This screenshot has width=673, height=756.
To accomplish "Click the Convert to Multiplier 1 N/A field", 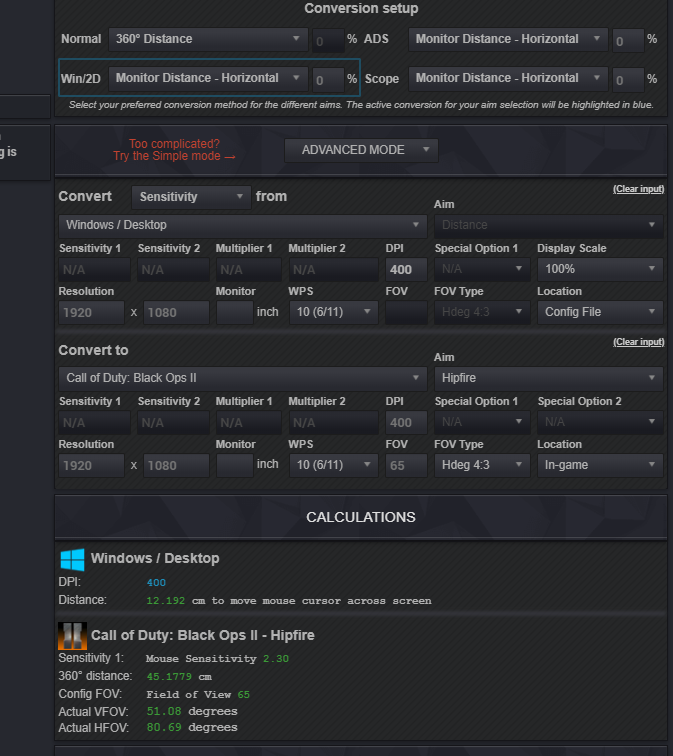I will click(x=249, y=422).
